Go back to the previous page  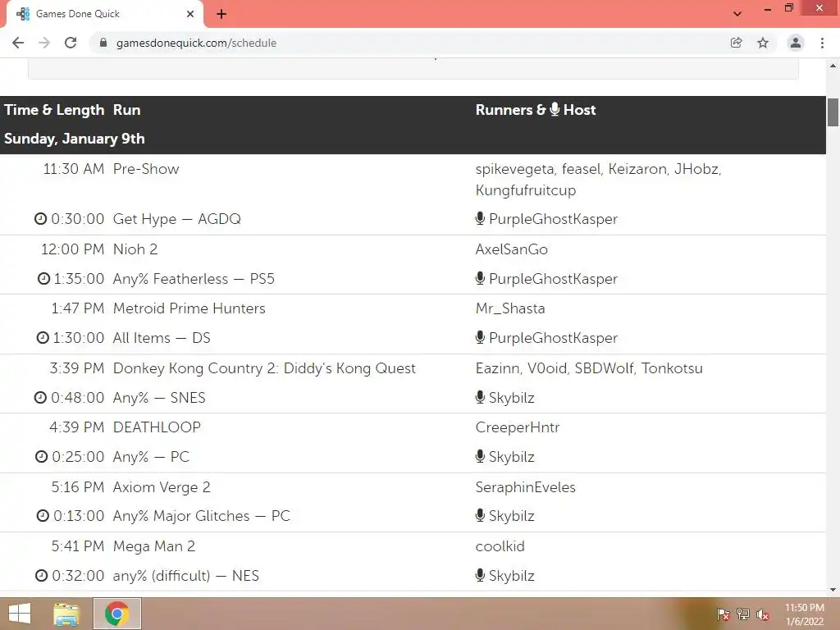pos(18,43)
